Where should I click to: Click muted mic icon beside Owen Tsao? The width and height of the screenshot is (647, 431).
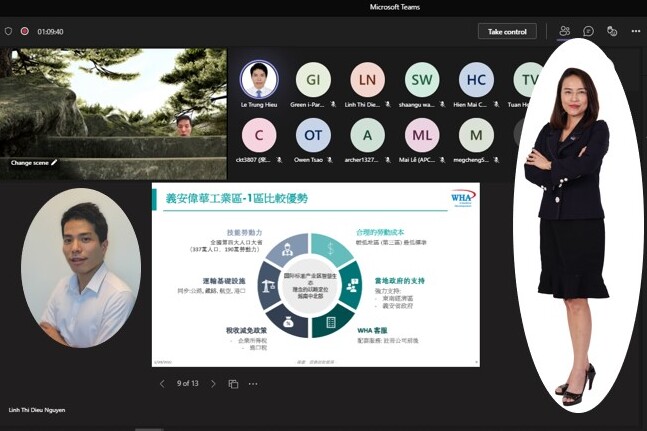[330, 160]
